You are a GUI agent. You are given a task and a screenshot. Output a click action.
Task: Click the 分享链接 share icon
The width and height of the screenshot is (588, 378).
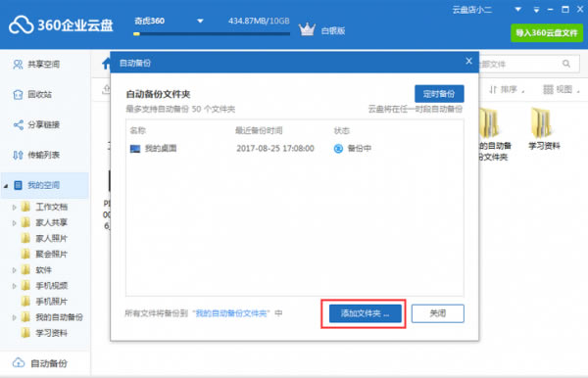point(18,124)
